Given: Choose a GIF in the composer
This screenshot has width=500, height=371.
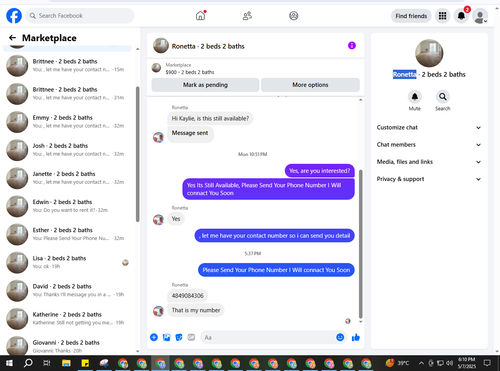Looking at the screenshot, I should 191,337.
